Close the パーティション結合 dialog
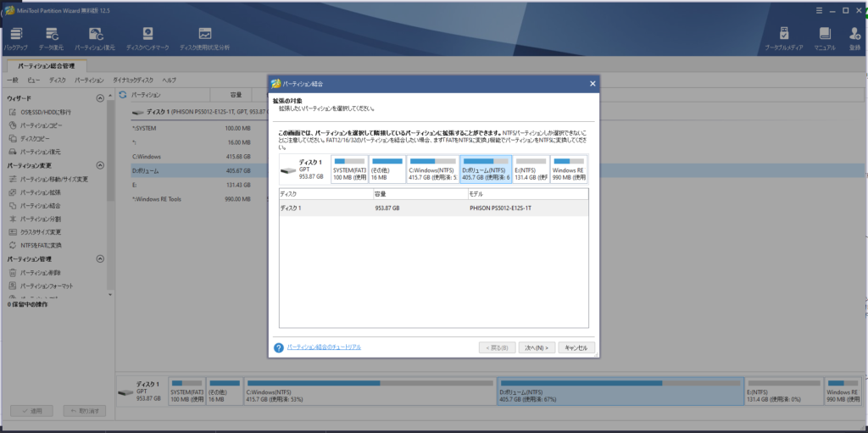Image resolution: width=868 pixels, height=433 pixels. [593, 84]
